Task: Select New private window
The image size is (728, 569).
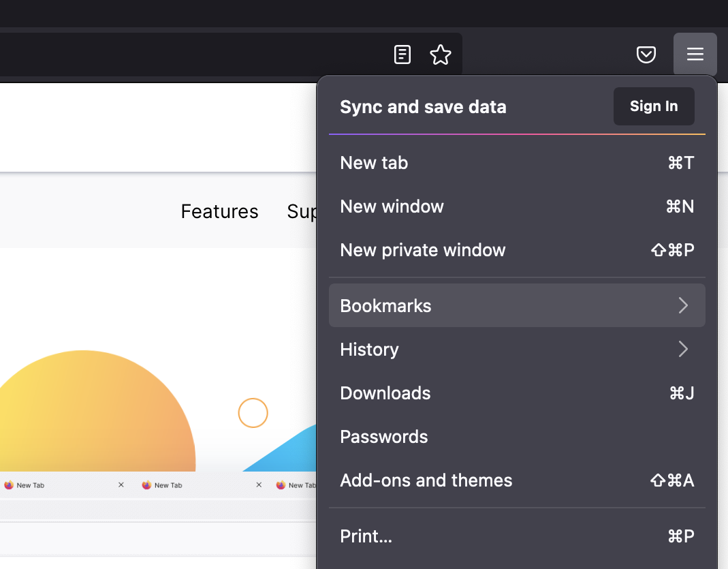Action: (x=423, y=250)
